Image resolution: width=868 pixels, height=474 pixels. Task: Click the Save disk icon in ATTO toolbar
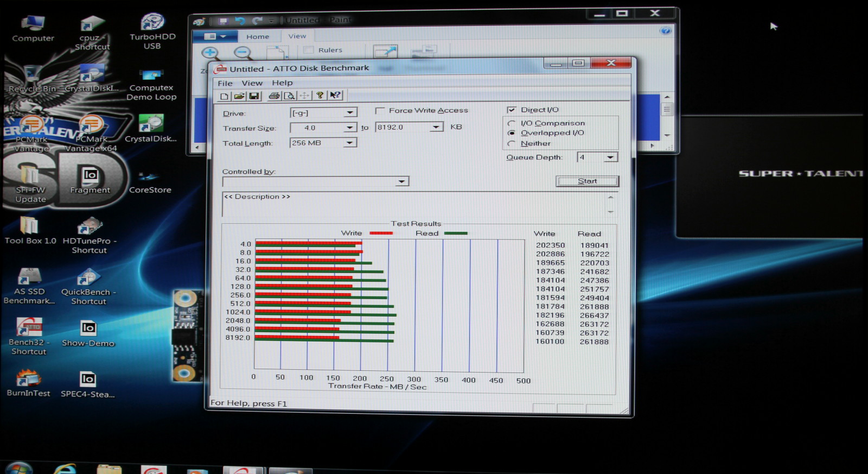(254, 96)
